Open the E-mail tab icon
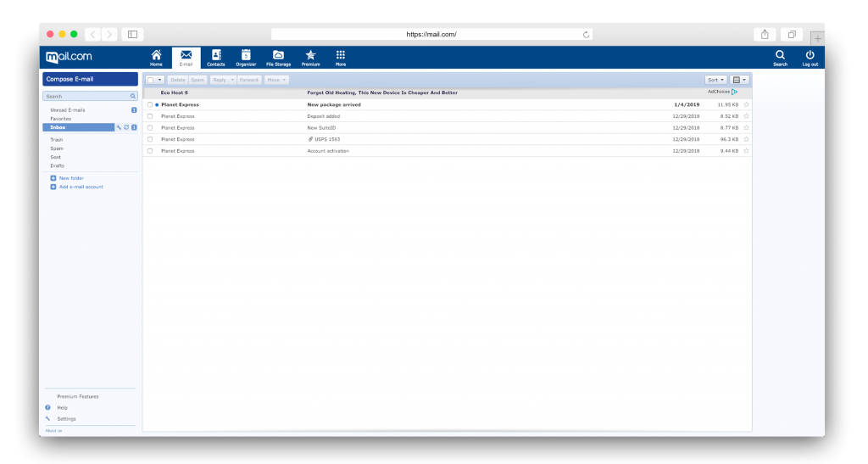The width and height of the screenshot is (868, 464). [186, 55]
